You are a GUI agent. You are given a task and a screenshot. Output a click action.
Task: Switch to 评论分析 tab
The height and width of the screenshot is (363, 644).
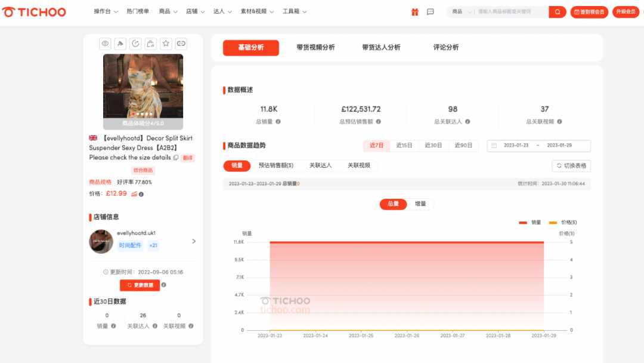coord(446,48)
